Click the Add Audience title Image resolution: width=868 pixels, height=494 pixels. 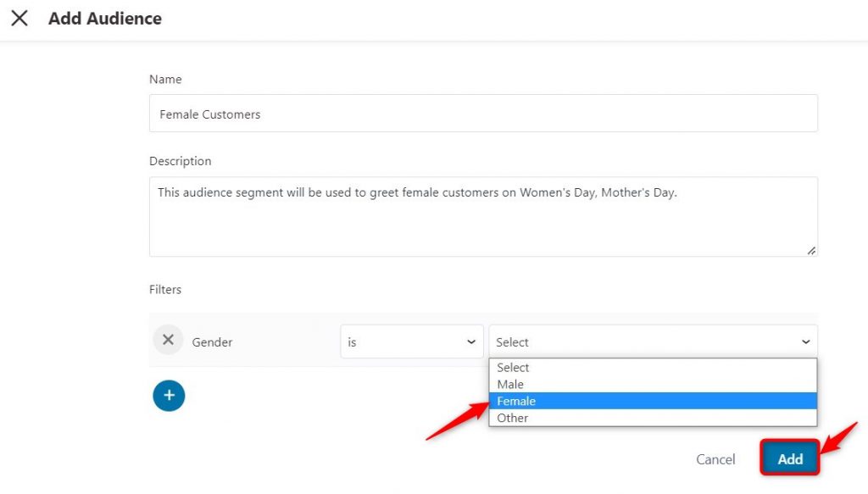pyautogui.click(x=105, y=19)
